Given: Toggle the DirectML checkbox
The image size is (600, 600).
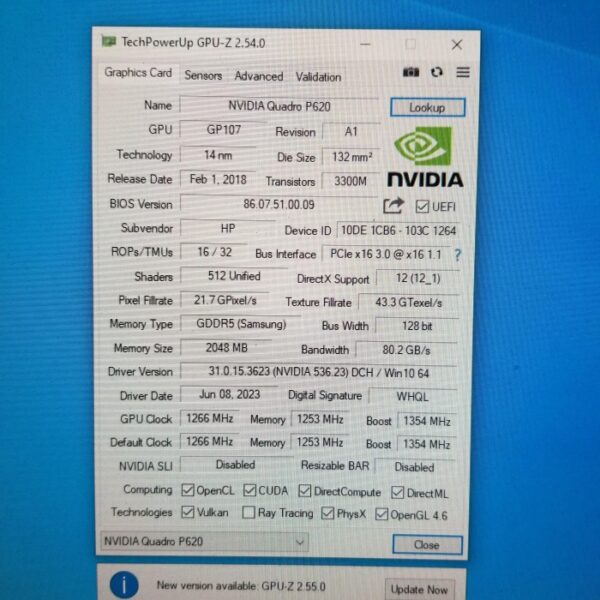Looking at the screenshot, I should [397, 492].
